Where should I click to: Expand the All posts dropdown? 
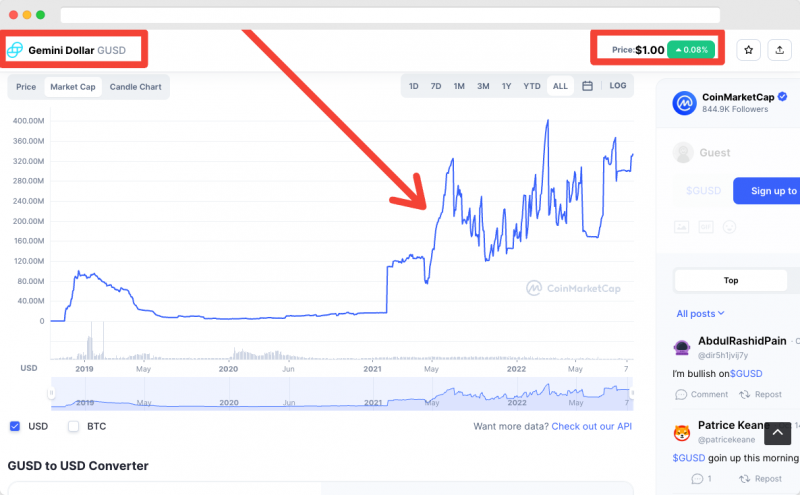coord(700,313)
